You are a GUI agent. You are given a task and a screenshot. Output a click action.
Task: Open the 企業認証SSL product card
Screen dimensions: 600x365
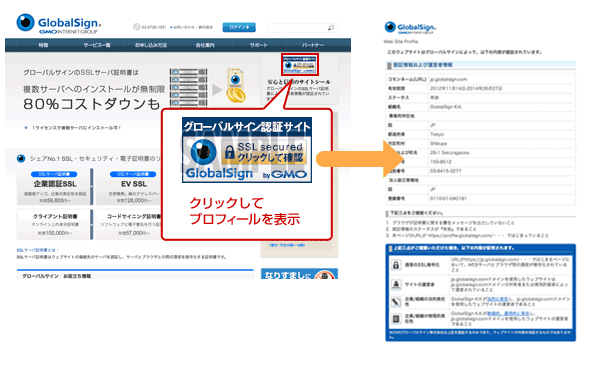(55, 187)
